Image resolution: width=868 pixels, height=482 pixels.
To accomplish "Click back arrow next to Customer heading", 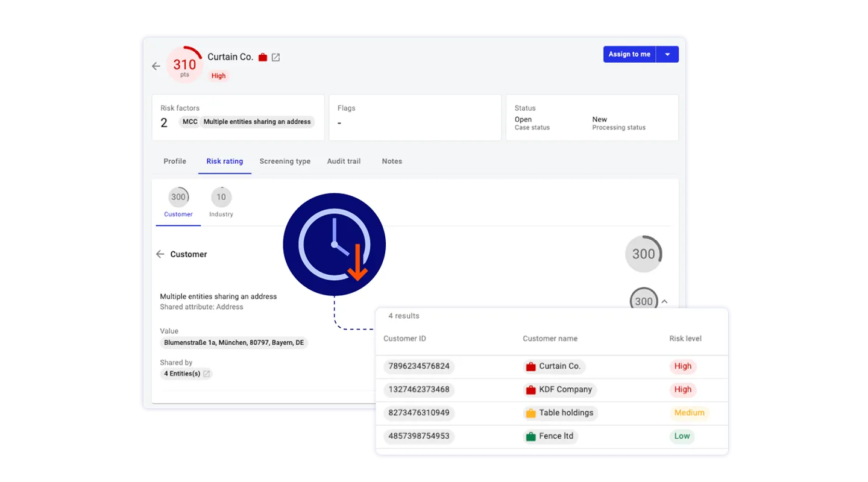I will (160, 254).
